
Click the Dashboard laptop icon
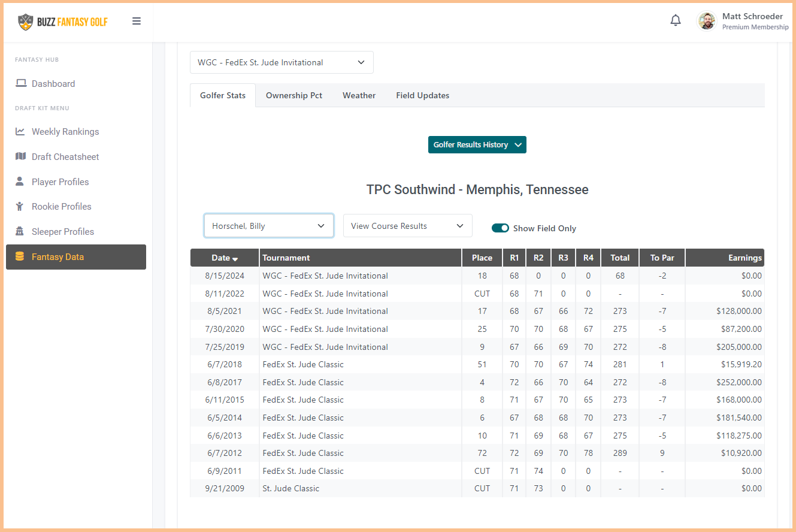tap(21, 83)
